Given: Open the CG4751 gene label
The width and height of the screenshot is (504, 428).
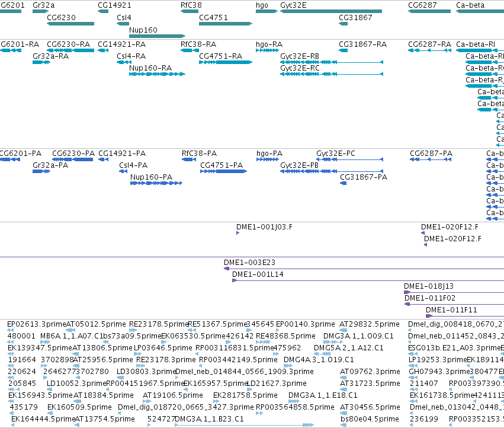Looking at the screenshot, I should click(213, 18).
